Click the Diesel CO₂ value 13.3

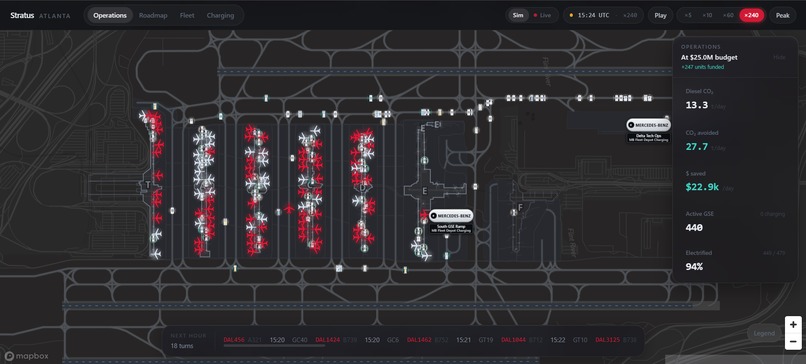[697, 105]
